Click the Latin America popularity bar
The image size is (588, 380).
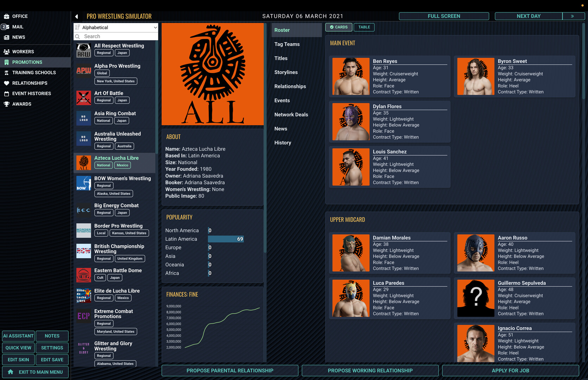point(226,239)
